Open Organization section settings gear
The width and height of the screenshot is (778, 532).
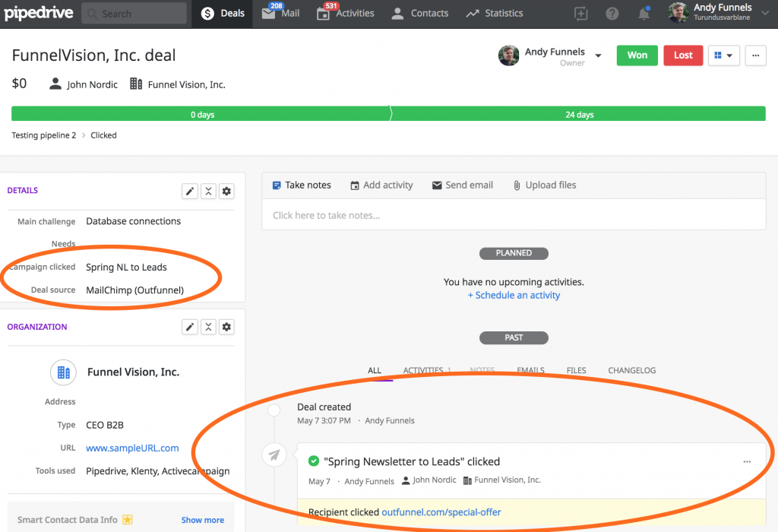pos(226,327)
